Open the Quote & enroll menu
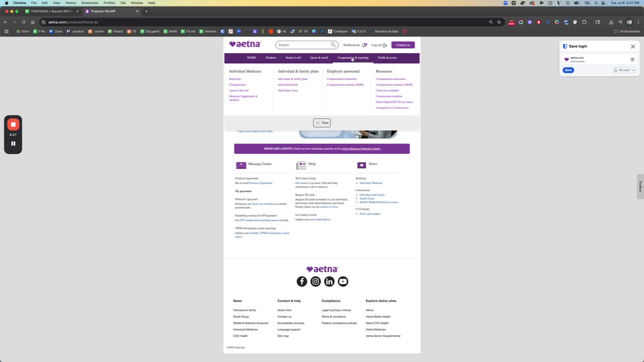This screenshot has height=362, width=644. pos(319,58)
